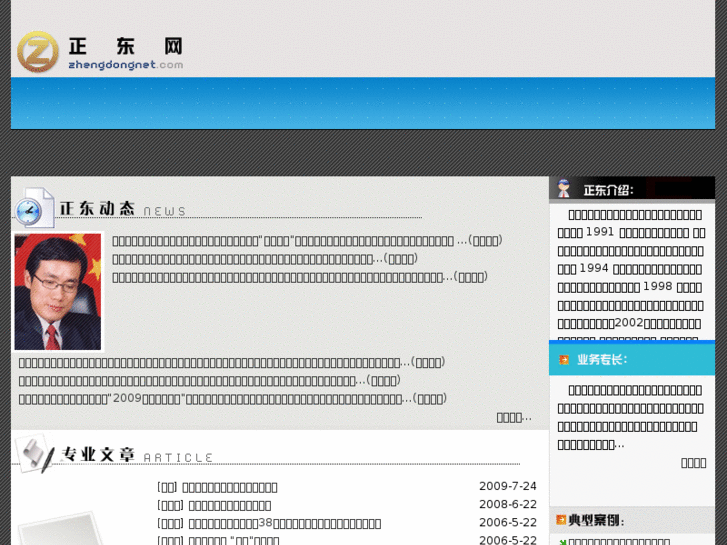This screenshot has width=727, height=545.
Task: Open the news item mentioning 2009
Action: coord(232,399)
